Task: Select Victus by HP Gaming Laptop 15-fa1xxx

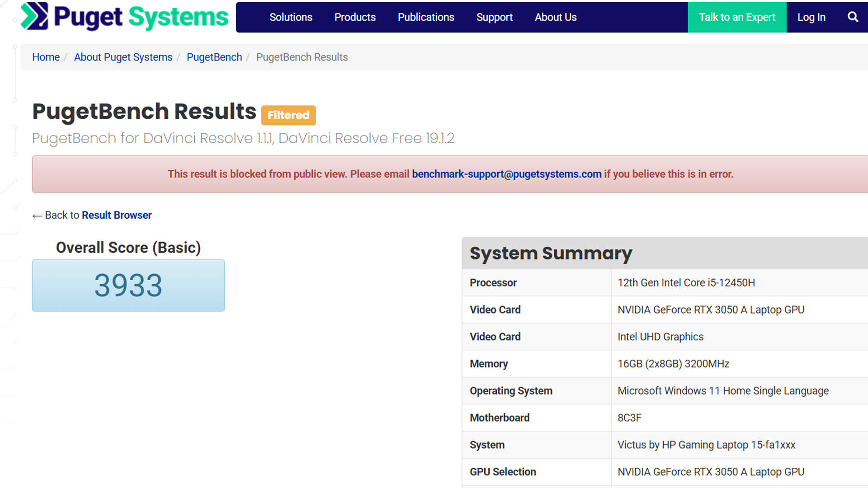Action: click(706, 445)
